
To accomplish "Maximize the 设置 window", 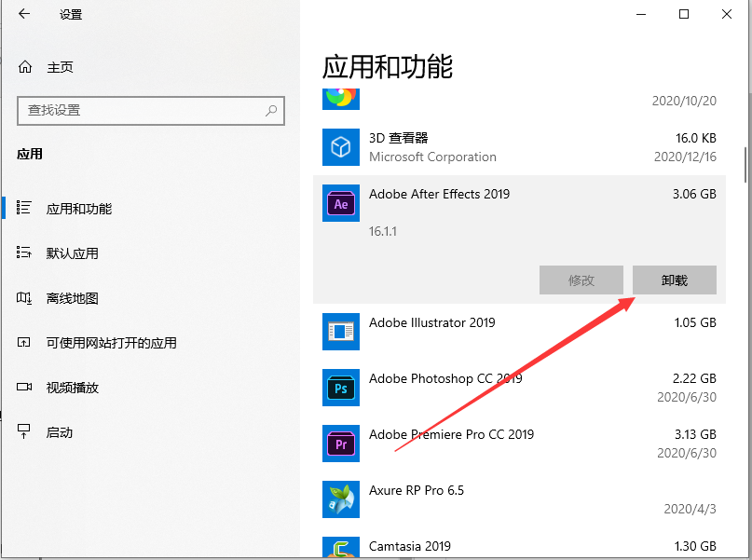I will 684,14.
